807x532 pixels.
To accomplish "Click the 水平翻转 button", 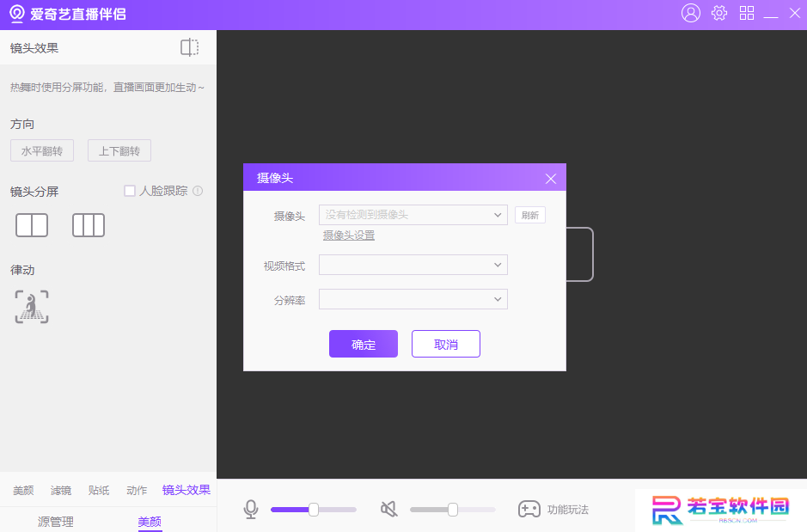I will pos(42,150).
